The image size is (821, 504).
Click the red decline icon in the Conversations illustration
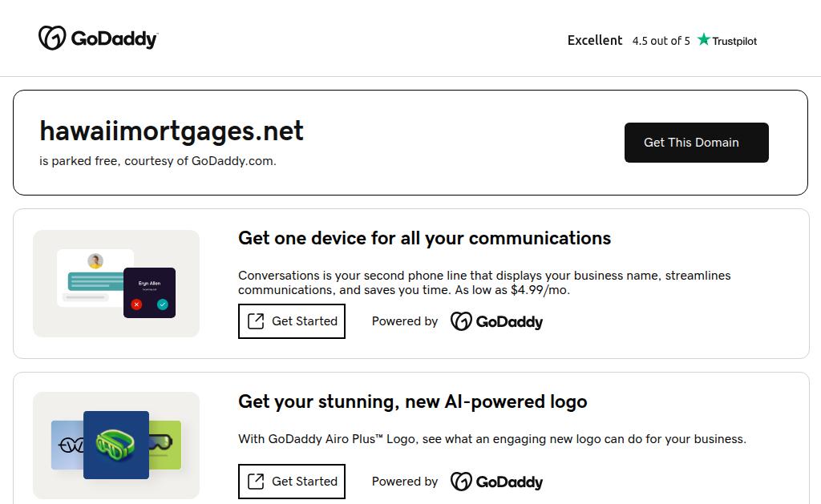pos(136,304)
